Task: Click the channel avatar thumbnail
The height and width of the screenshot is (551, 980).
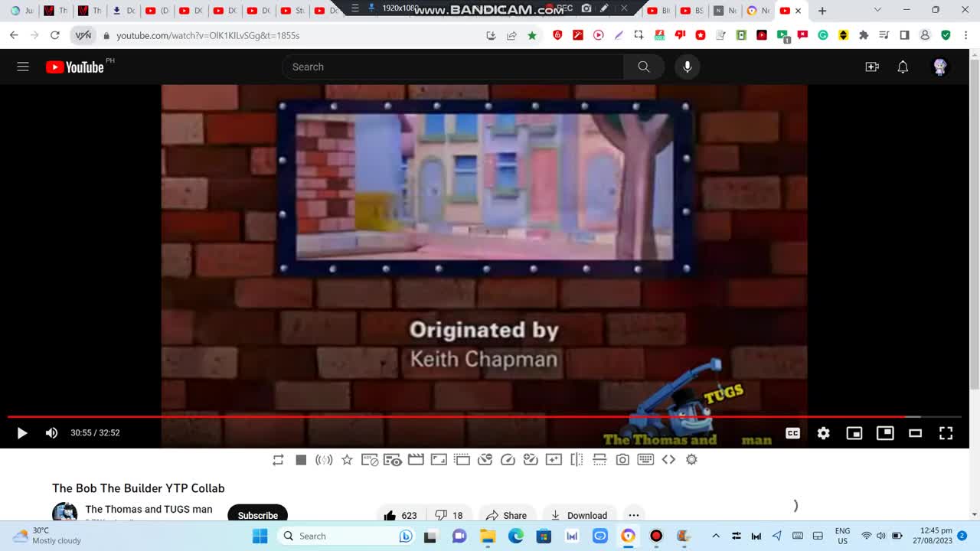Action: (x=64, y=513)
